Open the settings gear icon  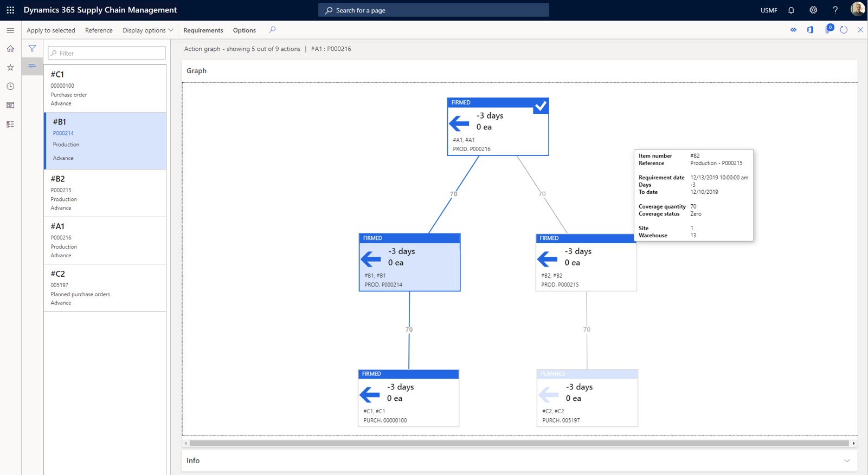813,10
